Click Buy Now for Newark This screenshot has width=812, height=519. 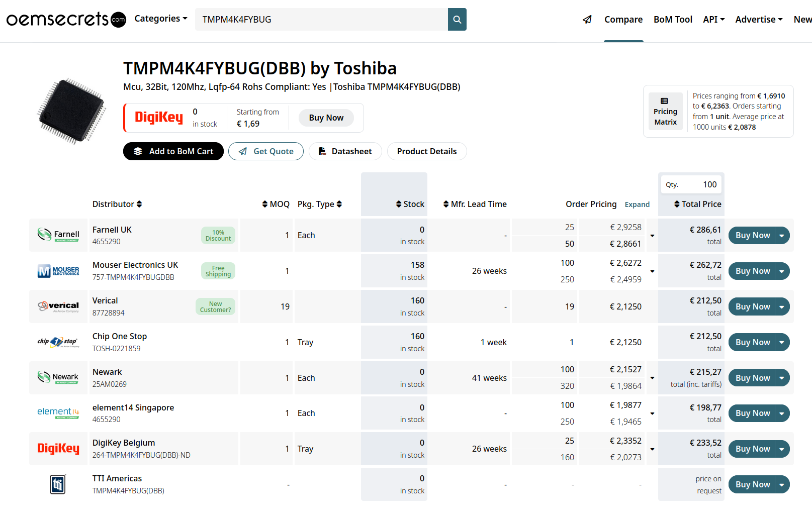coord(752,378)
